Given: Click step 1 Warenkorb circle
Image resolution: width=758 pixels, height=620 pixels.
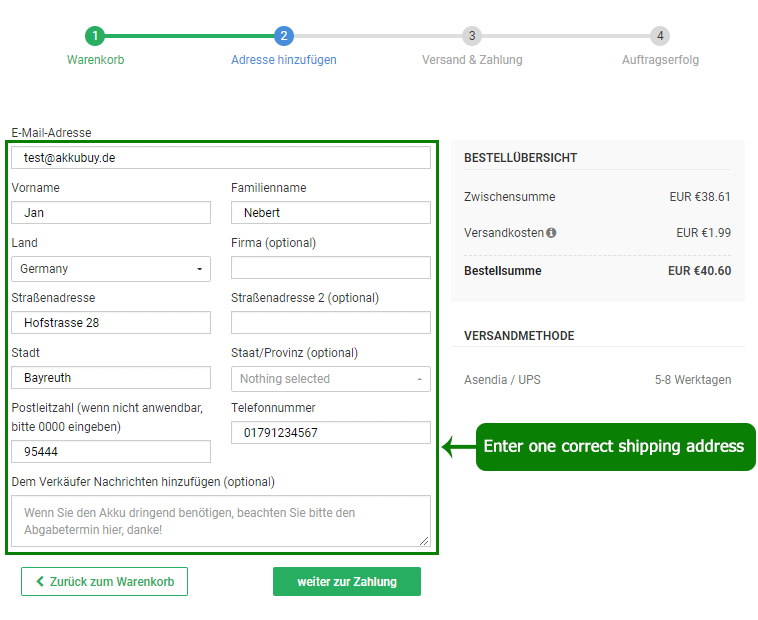Looking at the screenshot, I should (95, 36).
